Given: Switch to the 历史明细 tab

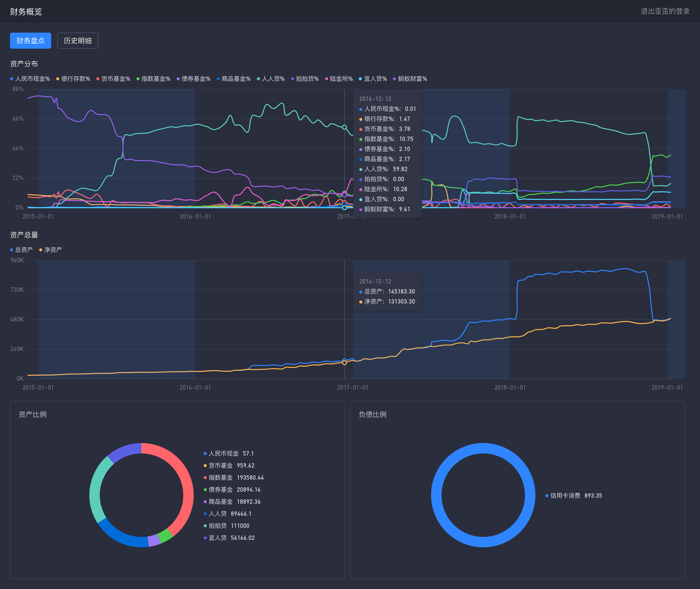Looking at the screenshot, I should coord(78,41).
